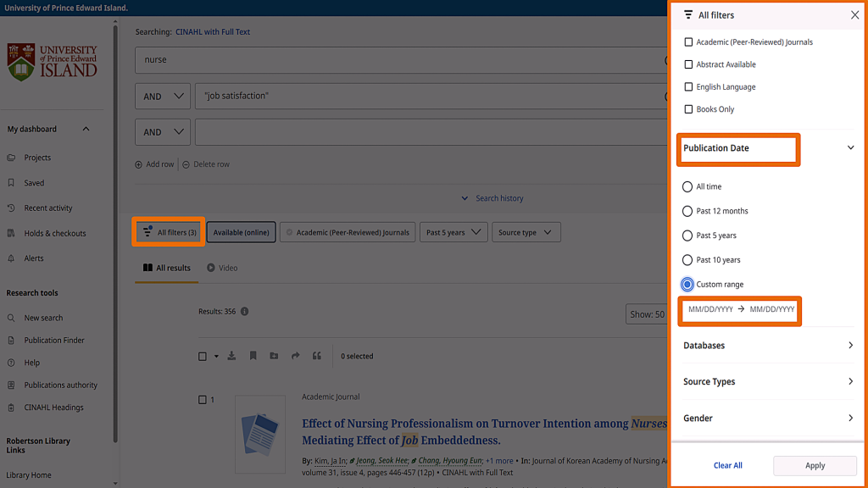Open Publication Finder in Research tools
This screenshot has width=868, height=488.
[x=53, y=341]
